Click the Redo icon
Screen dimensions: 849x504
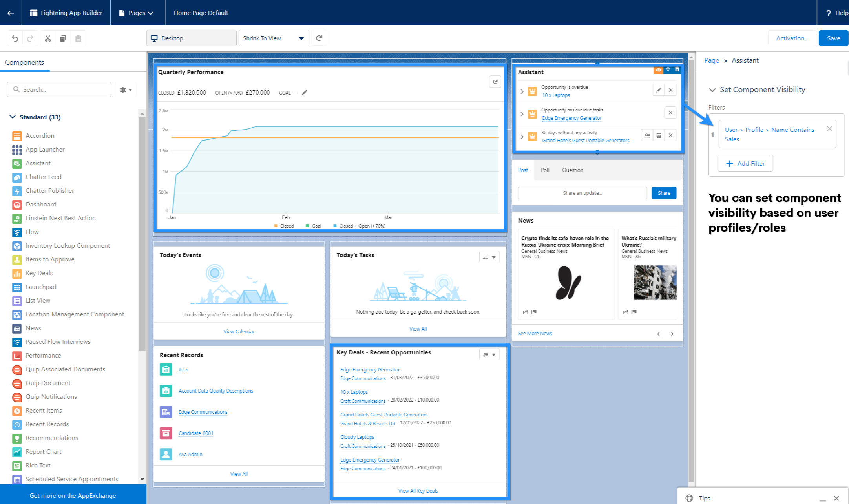click(30, 38)
